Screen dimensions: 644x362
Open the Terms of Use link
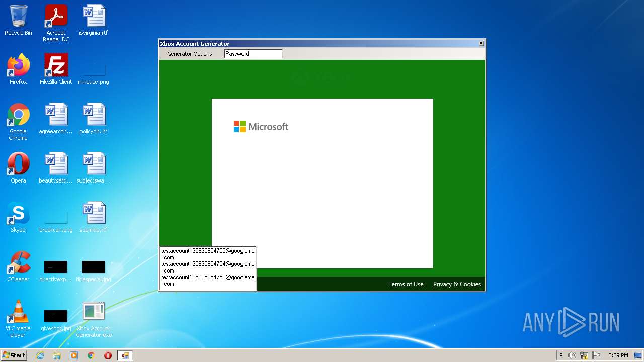click(406, 284)
